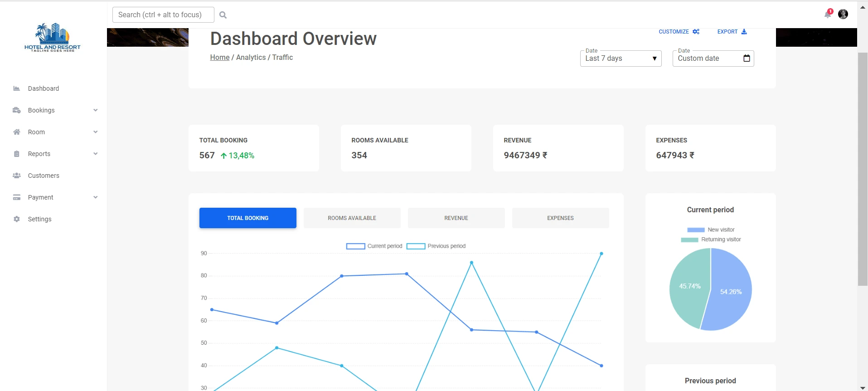This screenshot has height=391, width=868.
Task: Click the Reports clipboard icon
Action: 17,154
